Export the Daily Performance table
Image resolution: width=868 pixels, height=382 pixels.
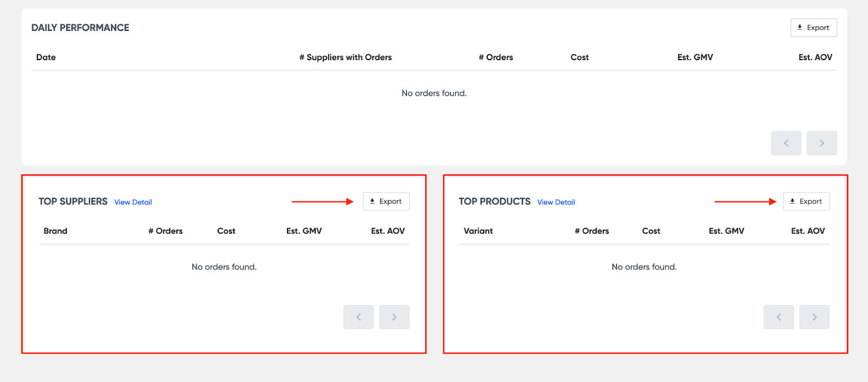pyautogui.click(x=813, y=28)
